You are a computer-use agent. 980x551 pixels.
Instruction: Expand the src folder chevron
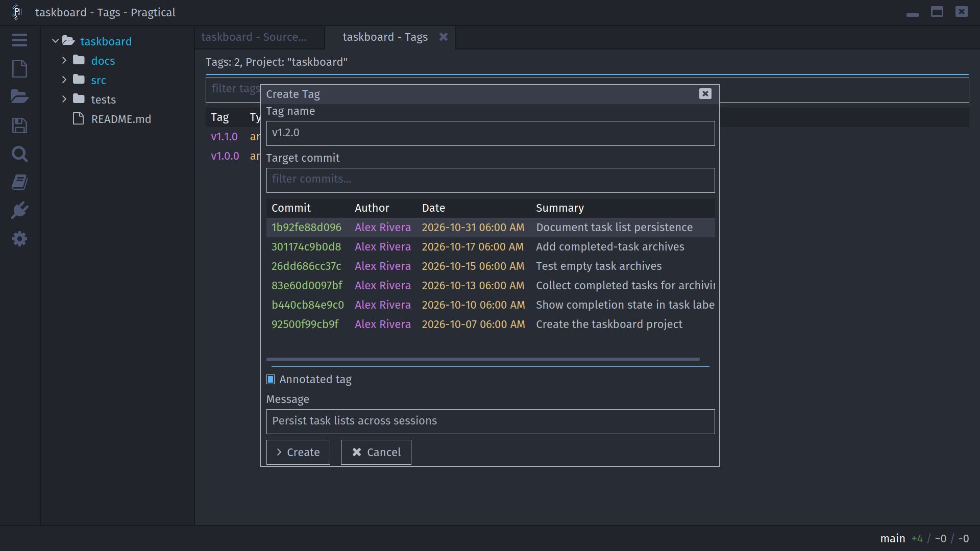(64, 80)
